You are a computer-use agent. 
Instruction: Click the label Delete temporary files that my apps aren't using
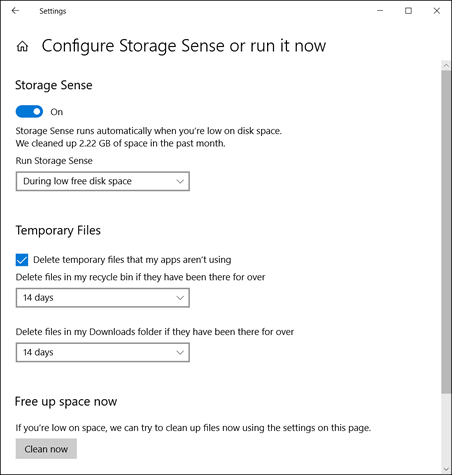pyautogui.click(x=132, y=260)
